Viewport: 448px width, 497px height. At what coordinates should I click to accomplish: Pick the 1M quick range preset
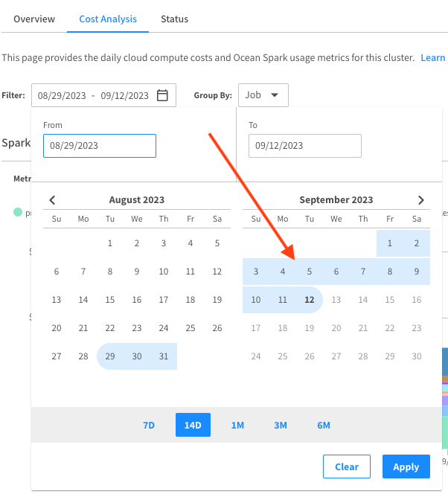(237, 425)
